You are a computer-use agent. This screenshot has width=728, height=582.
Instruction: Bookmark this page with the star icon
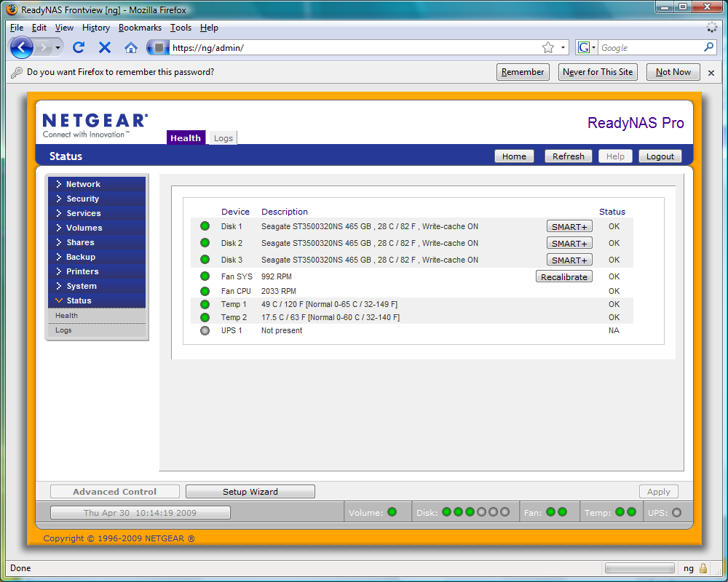(548, 47)
